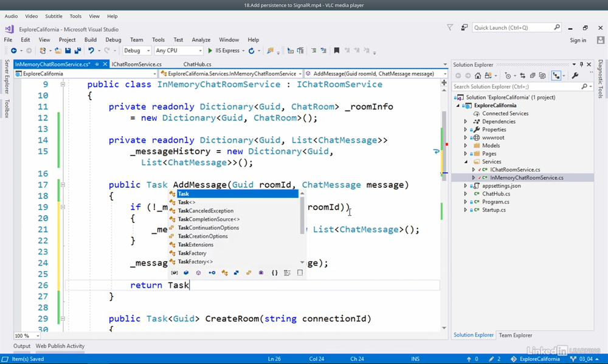
Task: Open the Build menu
Action: pos(91,39)
